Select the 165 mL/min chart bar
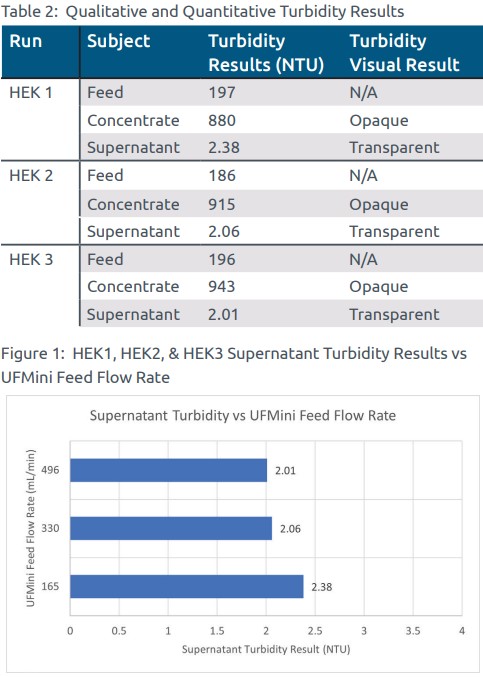483x677 pixels. click(187, 586)
